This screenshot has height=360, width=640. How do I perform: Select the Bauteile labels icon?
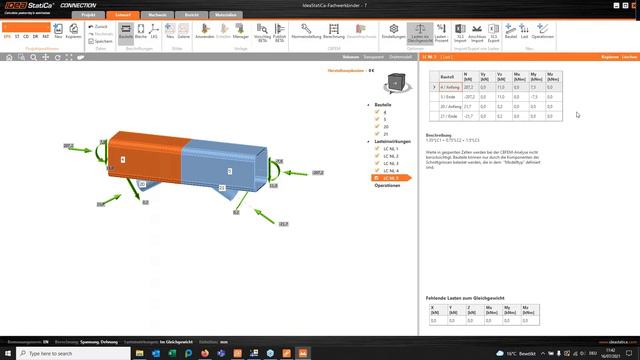[126, 31]
